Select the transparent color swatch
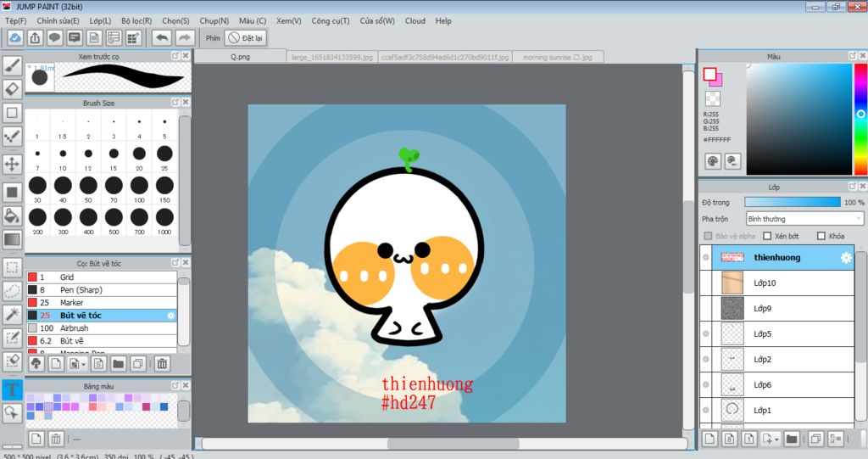Viewport: 868px width, 459px height. click(x=712, y=98)
